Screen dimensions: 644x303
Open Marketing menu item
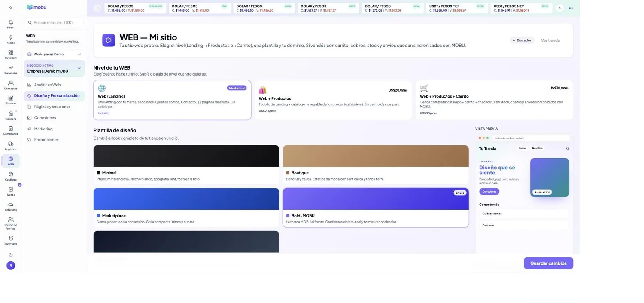[x=54, y=129]
